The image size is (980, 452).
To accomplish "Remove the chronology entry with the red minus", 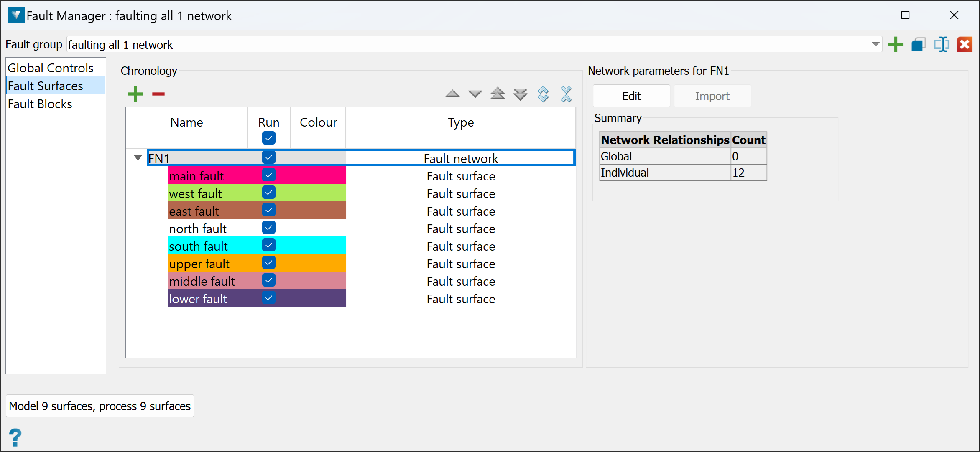I will tap(158, 94).
